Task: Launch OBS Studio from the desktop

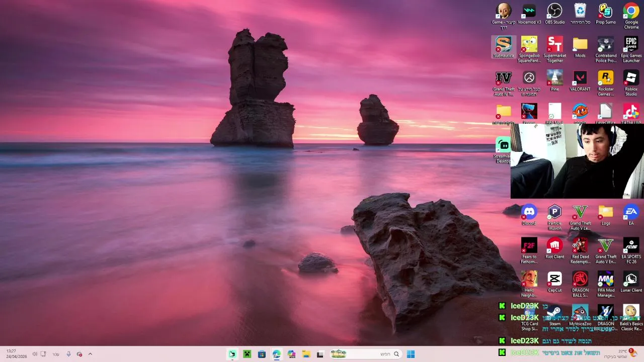Action: (554, 15)
